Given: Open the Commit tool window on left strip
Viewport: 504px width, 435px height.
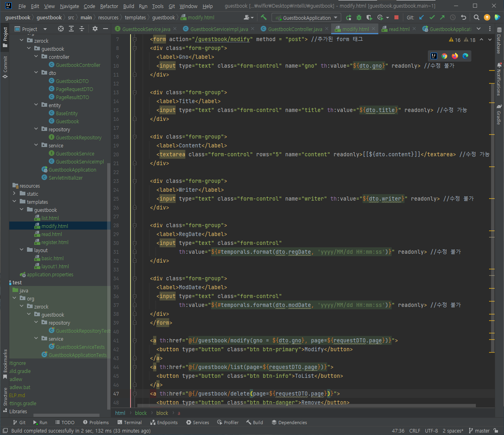Looking at the screenshot, I should [x=5, y=67].
